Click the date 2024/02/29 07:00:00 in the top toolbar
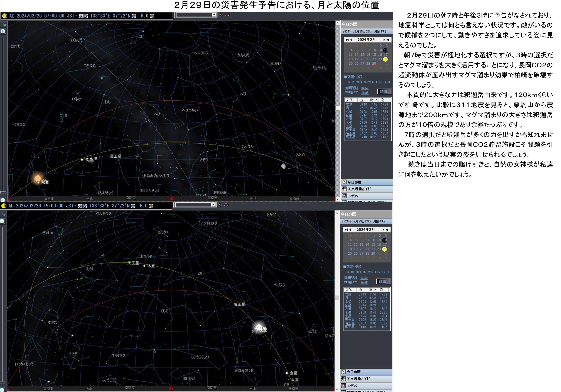The image size is (561, 392). (40, 16)
